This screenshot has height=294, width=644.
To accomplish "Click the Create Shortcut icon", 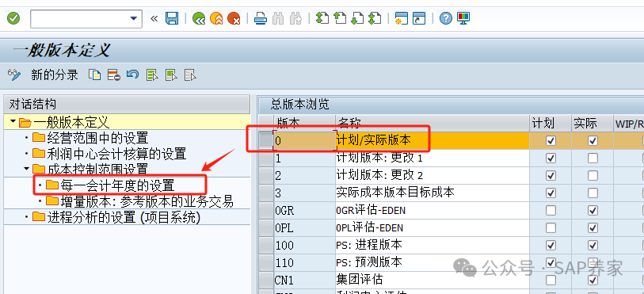I will click(419, 18).
